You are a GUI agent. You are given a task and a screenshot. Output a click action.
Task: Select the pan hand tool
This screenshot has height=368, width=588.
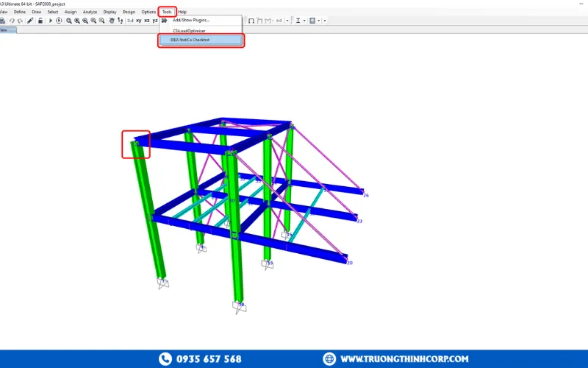(x=111, y=21)
